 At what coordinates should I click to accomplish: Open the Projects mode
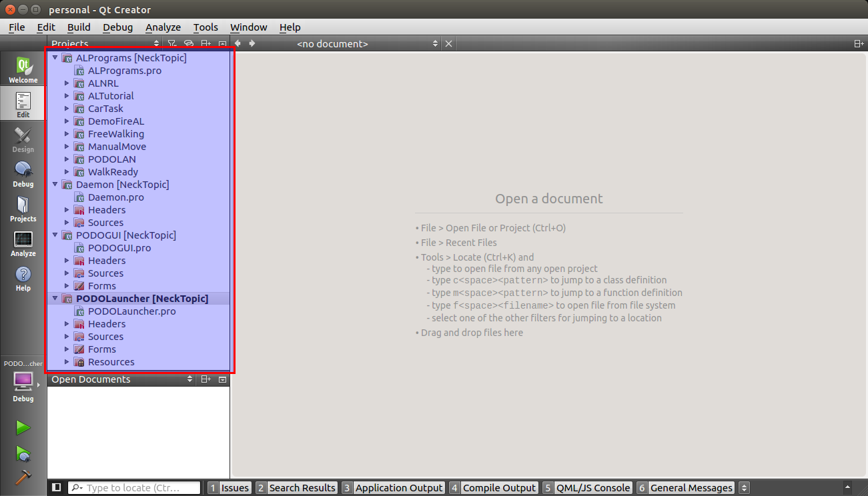click(23, 208)
